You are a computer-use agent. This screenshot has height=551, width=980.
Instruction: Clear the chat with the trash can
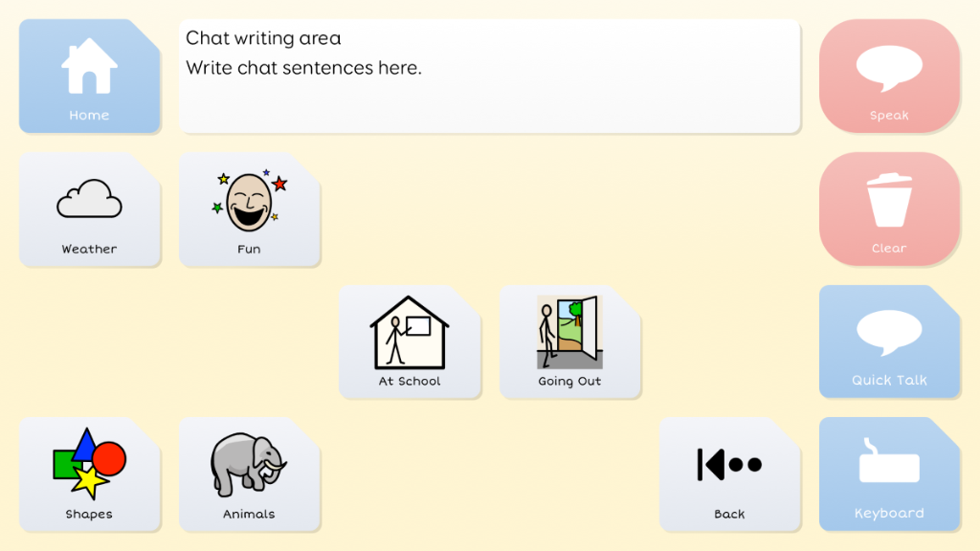[889, 209]
